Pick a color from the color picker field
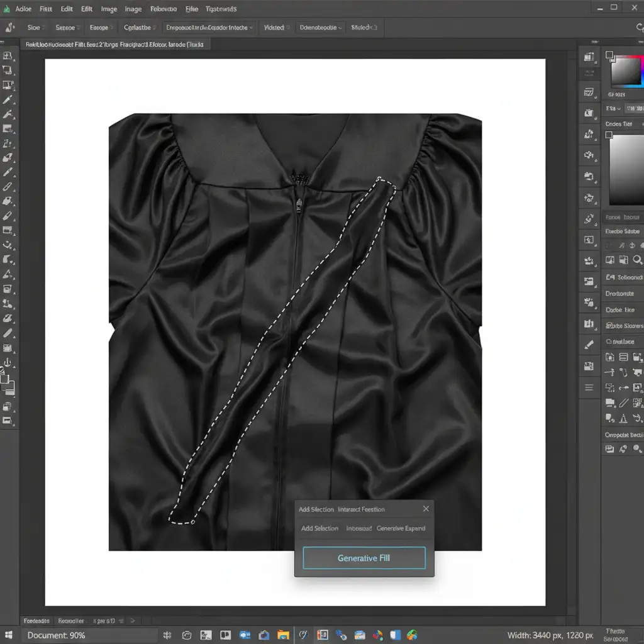 [x=625, y=70]
